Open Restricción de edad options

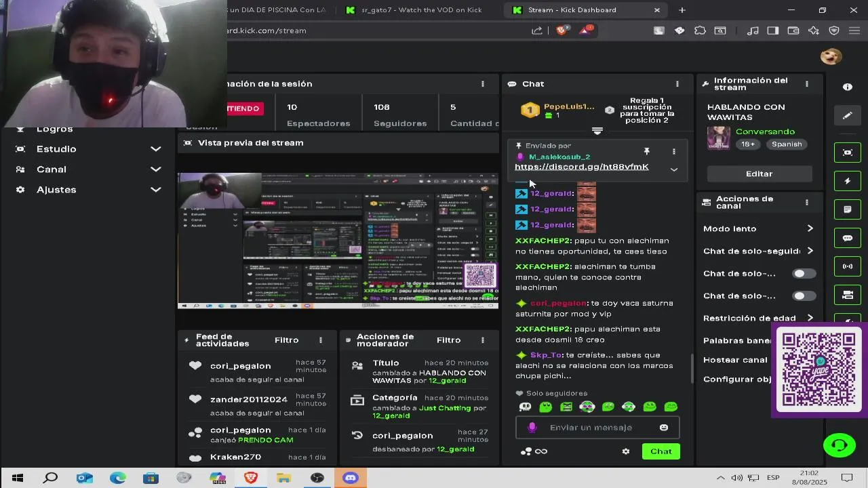758,319
